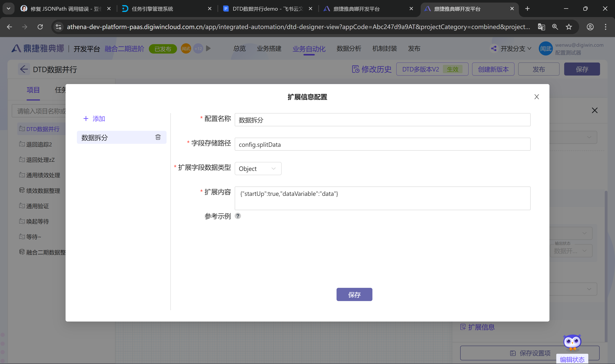Click the 扩展信息 section icon
Screen dimensions: 615x364
pyautogui.click(x=463, y=327)
